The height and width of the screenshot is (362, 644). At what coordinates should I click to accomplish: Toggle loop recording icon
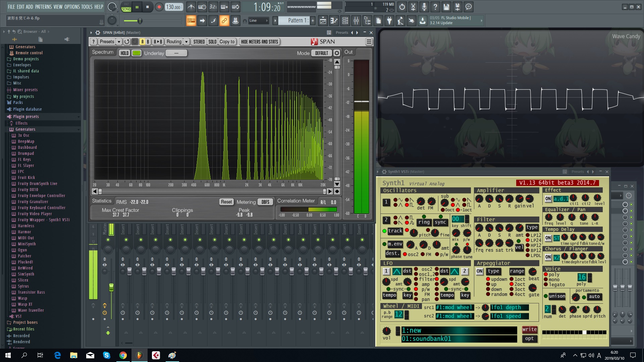[235, 7]
